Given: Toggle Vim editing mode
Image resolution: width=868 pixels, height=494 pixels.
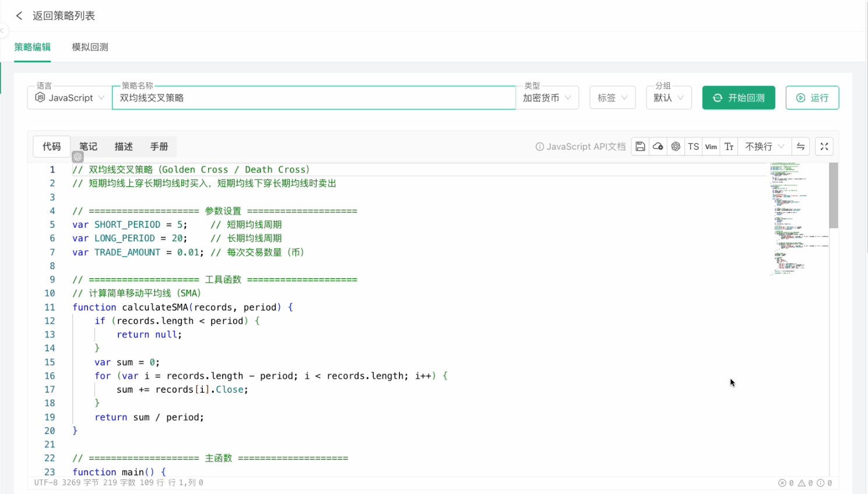Looking at the screenshot, I should click(x=711, y=147).
